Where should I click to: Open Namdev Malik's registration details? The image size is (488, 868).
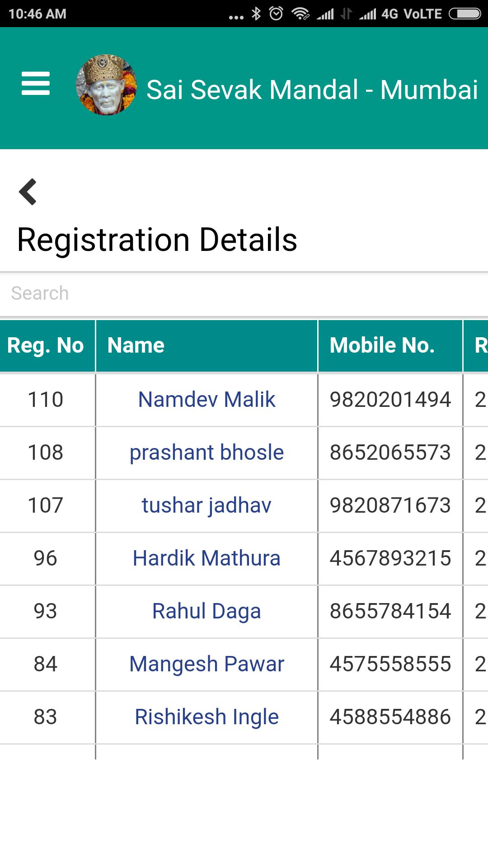[206, 400]
